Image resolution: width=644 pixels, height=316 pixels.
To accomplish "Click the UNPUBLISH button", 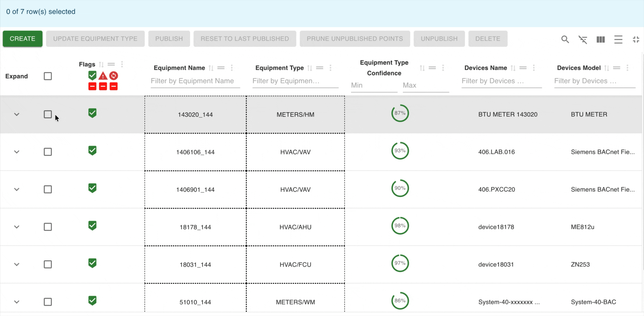I will pyautogui.click(x=439, y=39).
